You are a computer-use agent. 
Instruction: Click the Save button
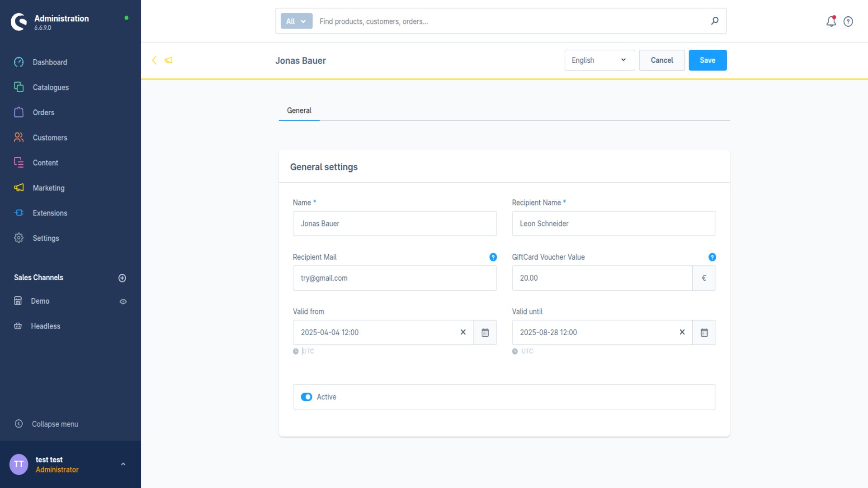pos(708,60)
